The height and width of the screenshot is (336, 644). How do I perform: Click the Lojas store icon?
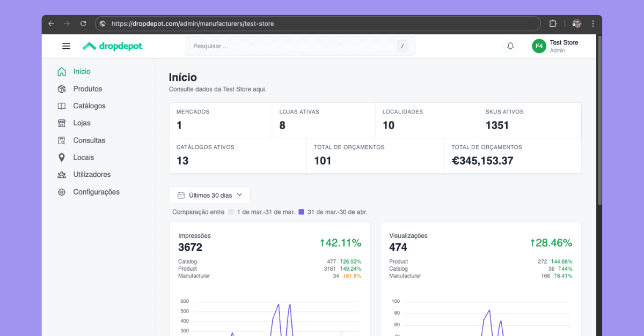coord(62,123)
